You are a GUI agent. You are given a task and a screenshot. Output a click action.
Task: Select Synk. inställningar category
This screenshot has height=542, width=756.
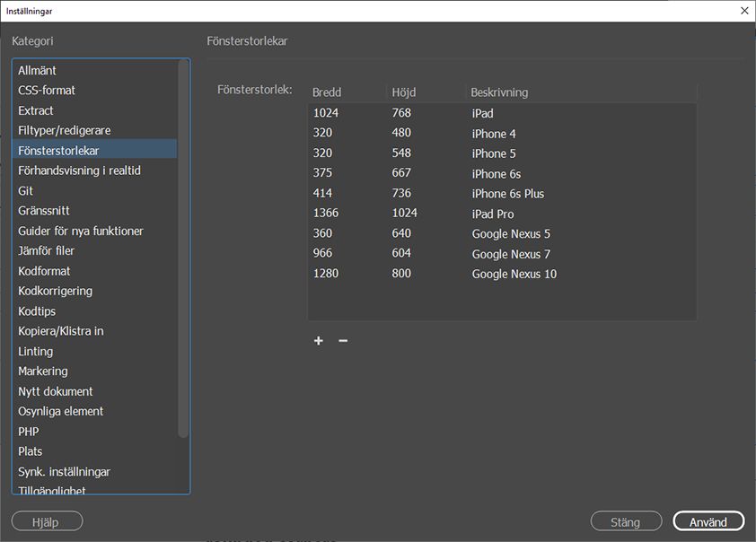[x=94, y=472]
